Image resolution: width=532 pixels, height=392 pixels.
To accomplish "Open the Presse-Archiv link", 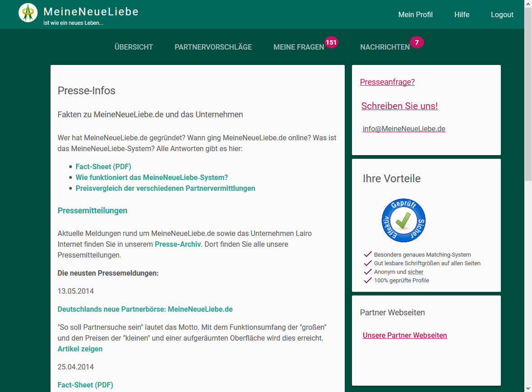I will point(177,244).
